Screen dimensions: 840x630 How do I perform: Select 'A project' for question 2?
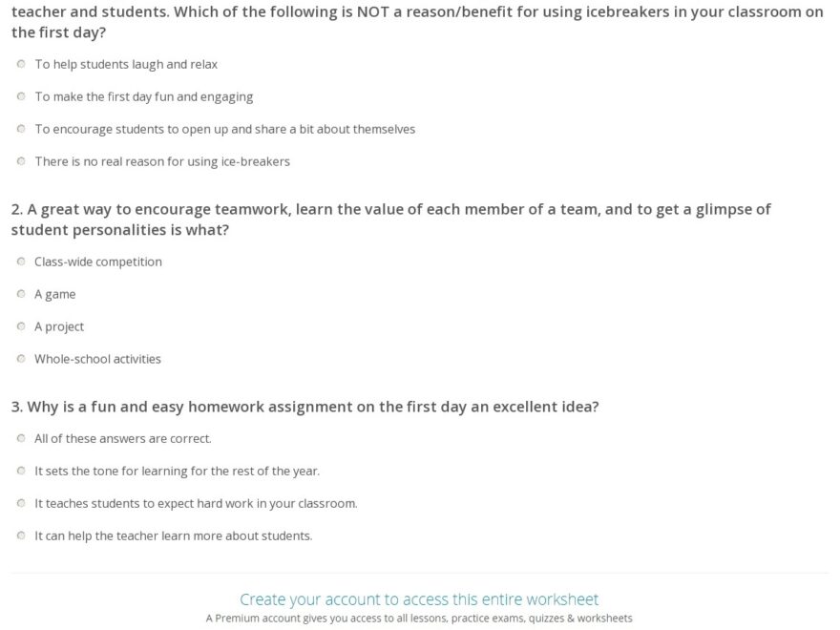[x=20, y=325]
